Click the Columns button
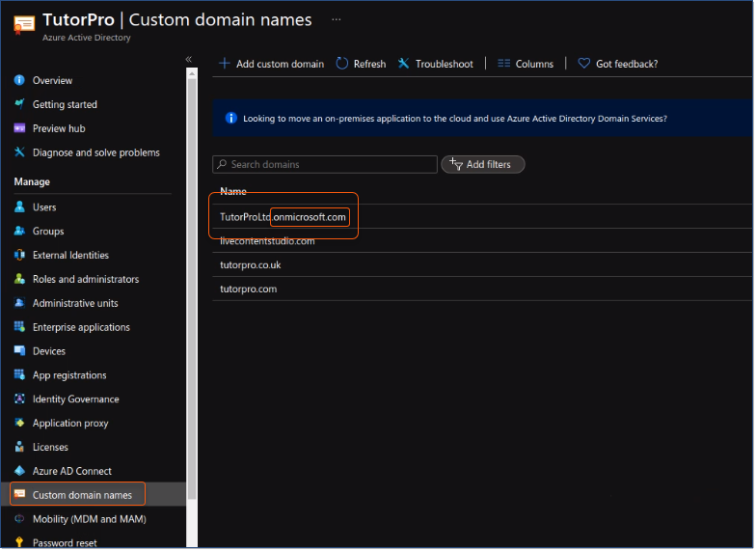Screen dimensions: 756x551 click(526, 64)
